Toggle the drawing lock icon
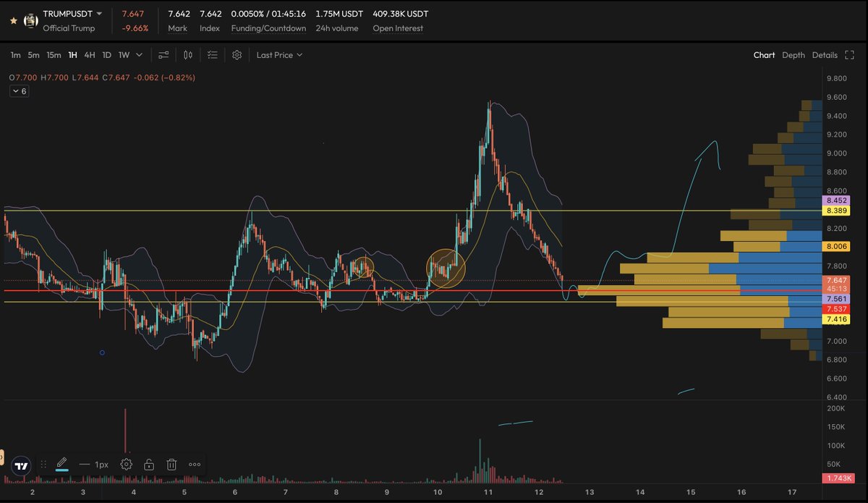Image resolution: width=868 pixels, height=503 pixels. pyautogui.click(x=148, y=465)
